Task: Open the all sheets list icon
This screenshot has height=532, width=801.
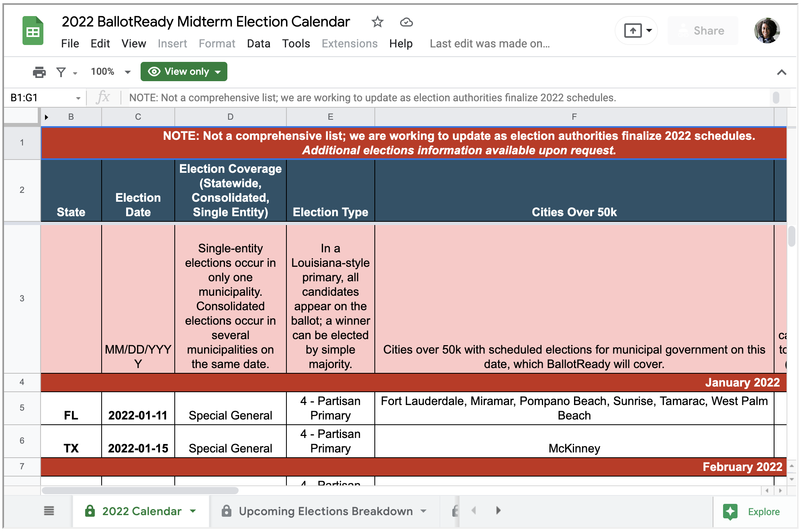Action: click(49, 511)
